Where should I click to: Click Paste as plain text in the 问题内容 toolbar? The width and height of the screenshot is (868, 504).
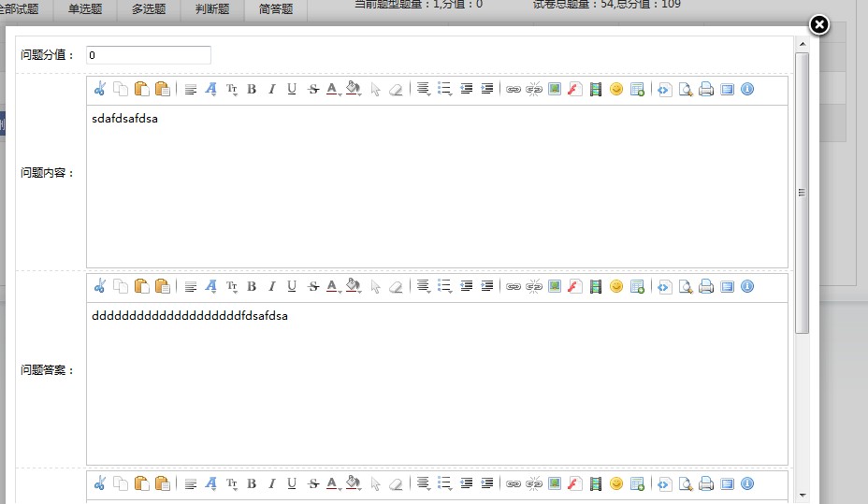[x=162, y=89]
